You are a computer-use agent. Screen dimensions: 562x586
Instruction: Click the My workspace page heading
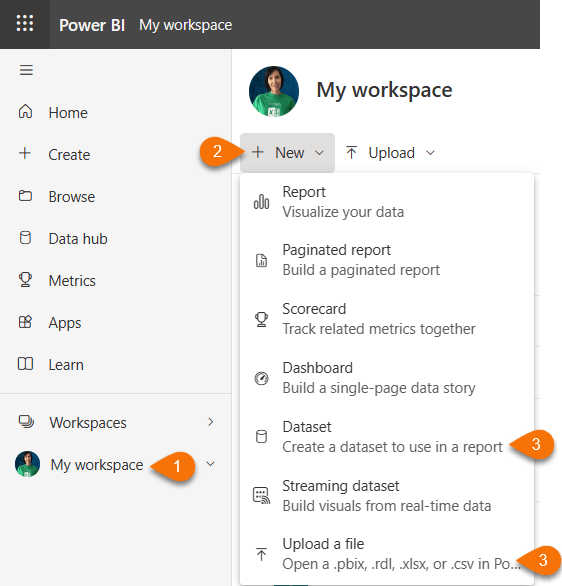pos(384,90)
